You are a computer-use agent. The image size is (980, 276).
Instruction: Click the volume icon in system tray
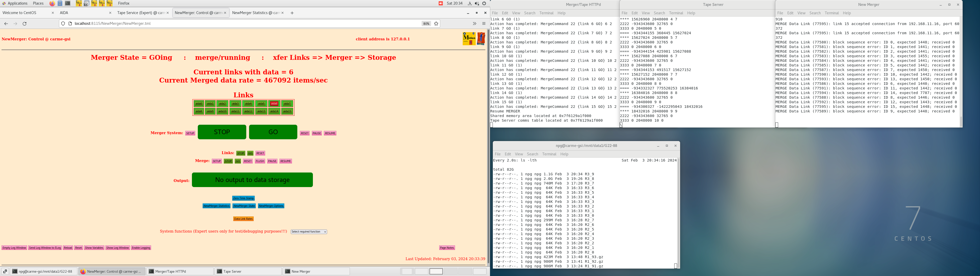tap(477, 3)
